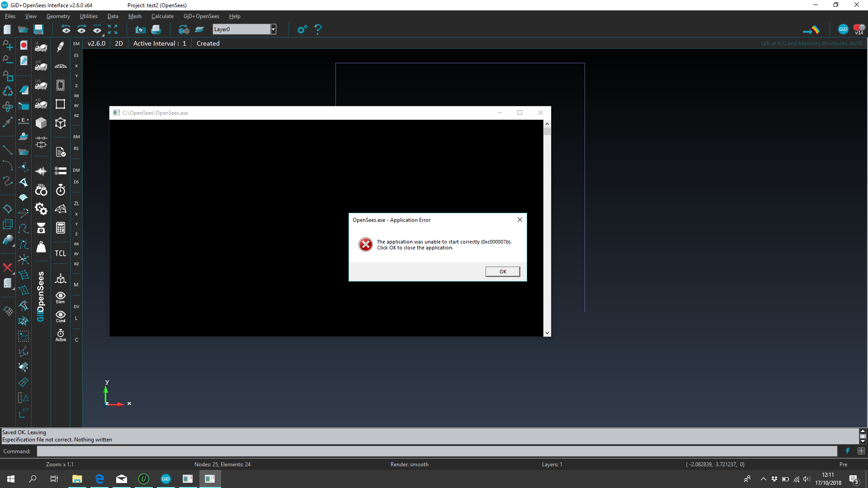The image size is (868, 488).
Task: Toggle the Active interval stopwatch button
Action: (61, 335)
